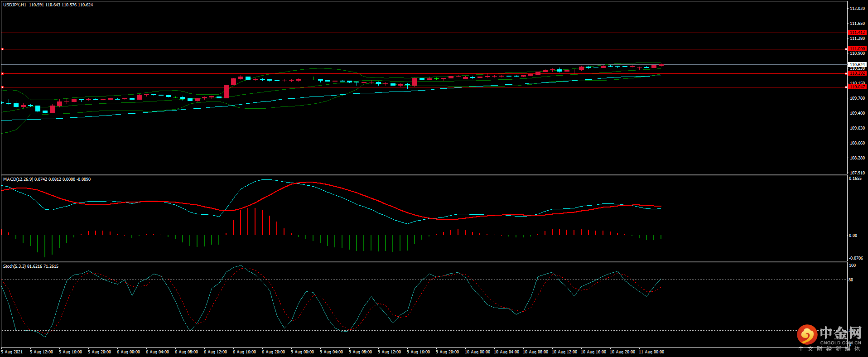This screenshot has width=868, height=357.
Task: Click the Stochastic 80 level label
Action: 851,280
